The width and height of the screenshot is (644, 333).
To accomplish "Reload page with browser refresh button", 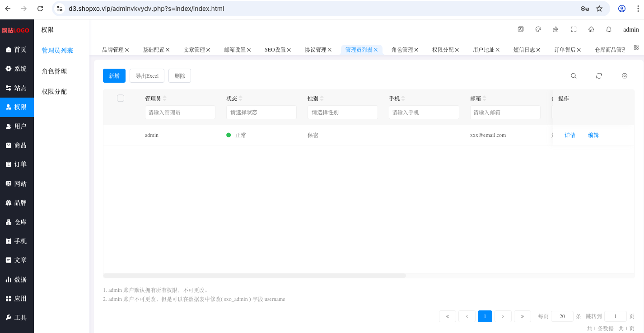I will point(40,9).
